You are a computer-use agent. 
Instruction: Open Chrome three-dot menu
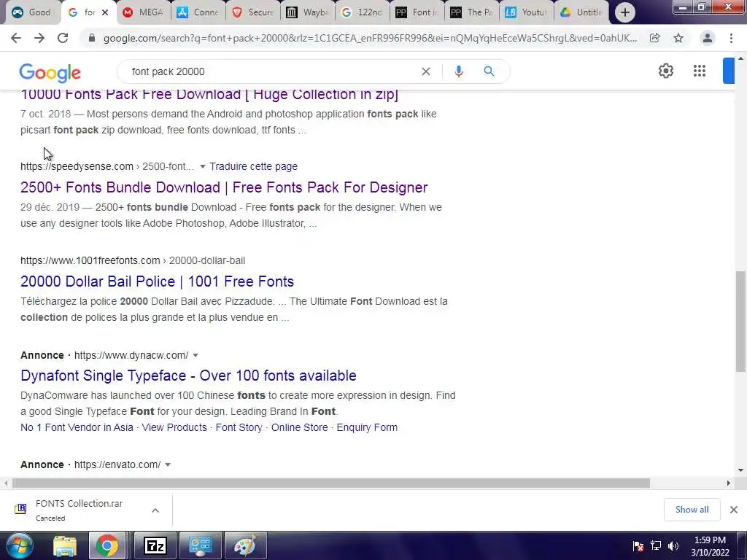click(x=731, y=38)
